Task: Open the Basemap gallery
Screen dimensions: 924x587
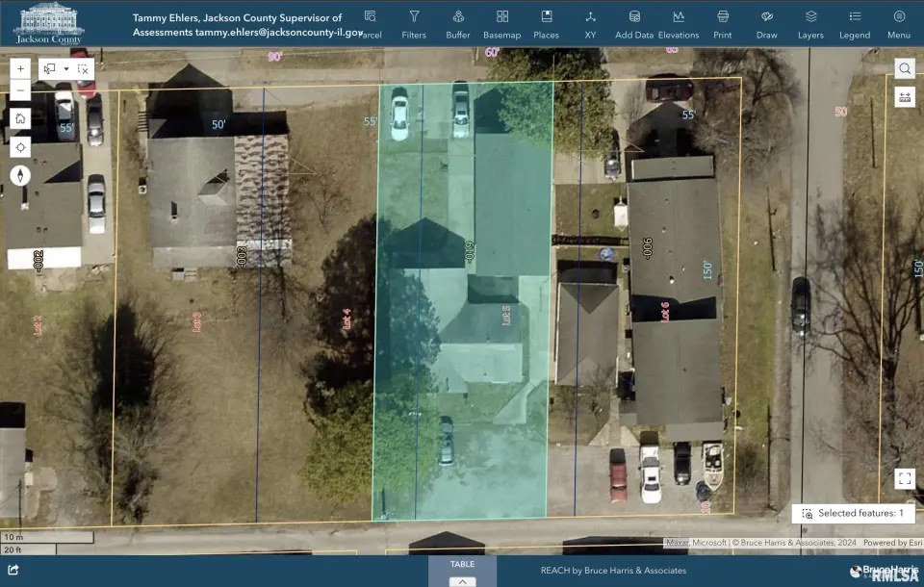Action: click(x=501, y=24)
